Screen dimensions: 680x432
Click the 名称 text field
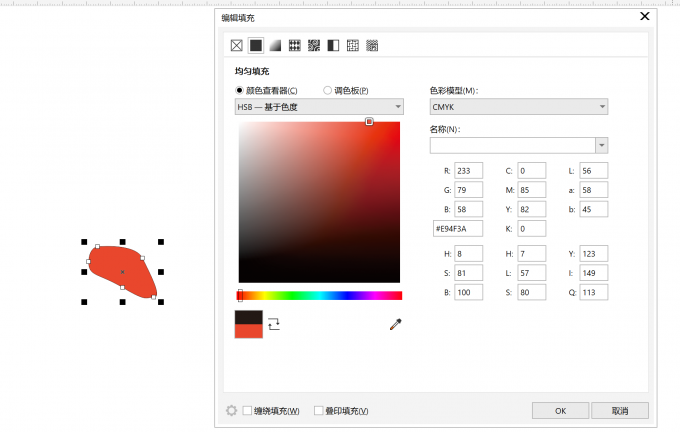(513, 145)
